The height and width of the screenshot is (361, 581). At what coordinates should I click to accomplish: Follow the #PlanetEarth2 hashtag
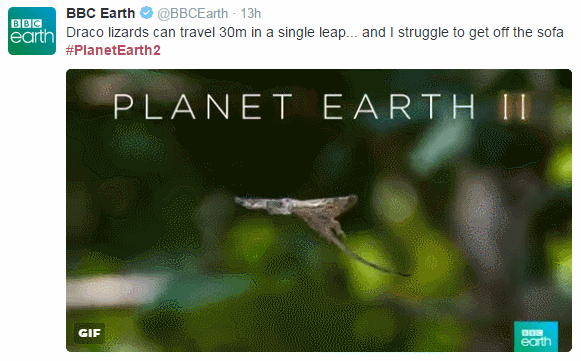click(113, 50)
